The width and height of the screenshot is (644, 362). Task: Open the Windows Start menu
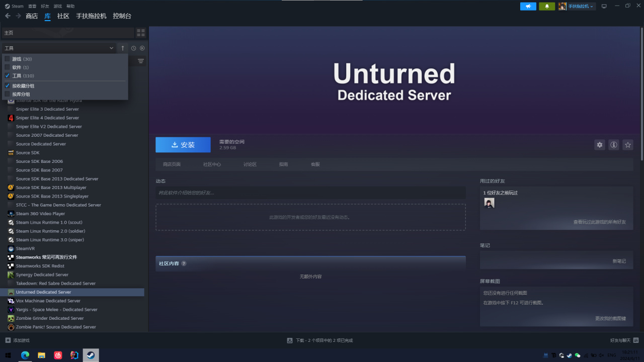coord(8,355)
